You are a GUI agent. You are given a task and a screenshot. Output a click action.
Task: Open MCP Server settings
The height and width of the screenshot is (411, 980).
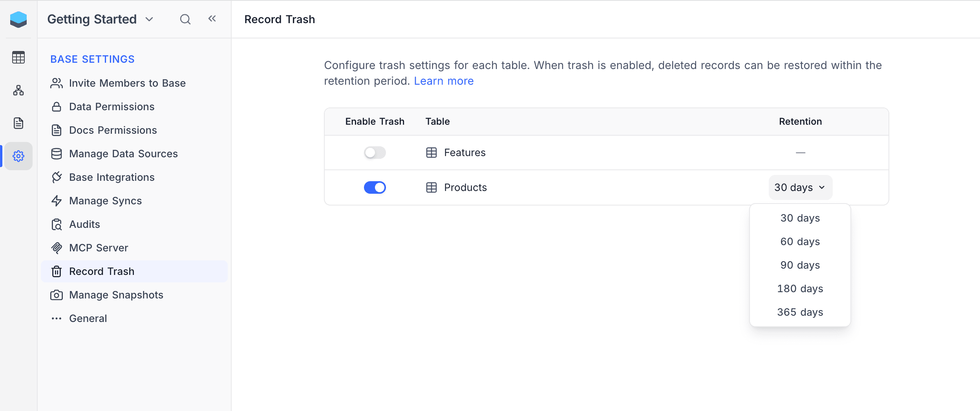pyautogui.click(x=98, y=247)
